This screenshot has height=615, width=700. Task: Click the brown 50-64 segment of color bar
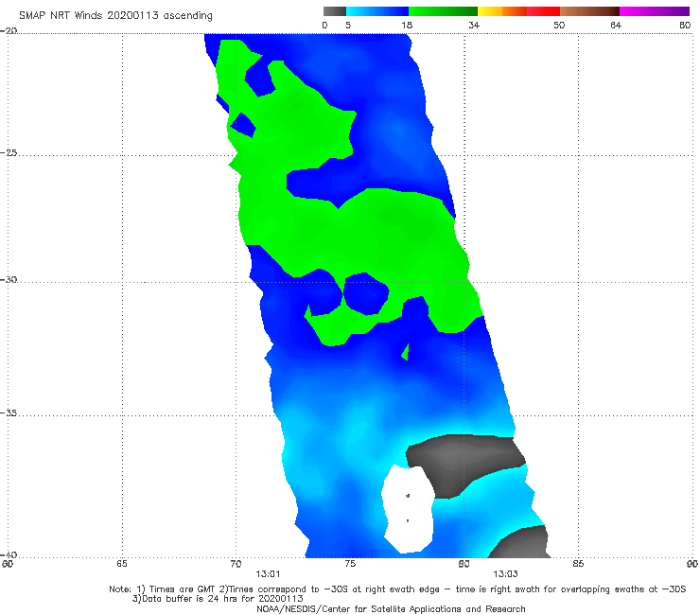(x=589, y=11)
